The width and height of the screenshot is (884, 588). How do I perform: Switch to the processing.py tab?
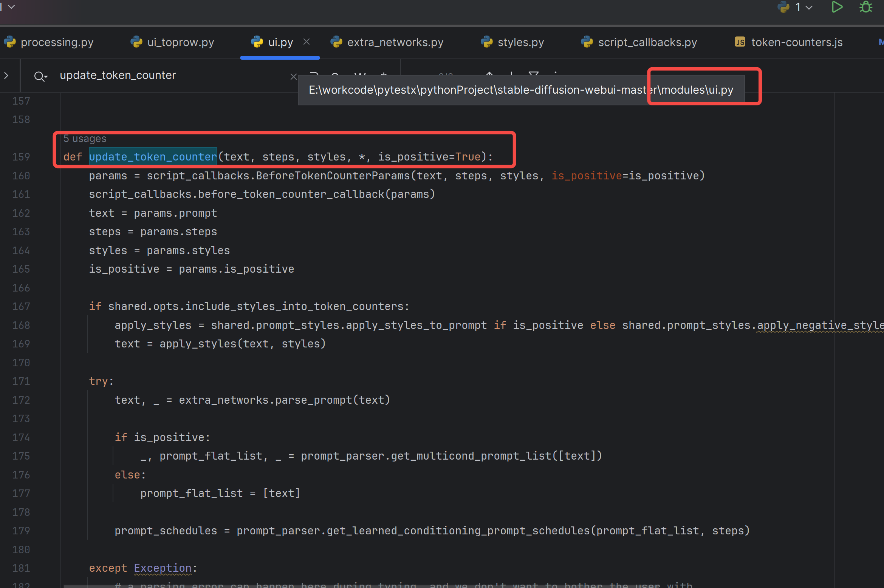[x=49, y=42]
